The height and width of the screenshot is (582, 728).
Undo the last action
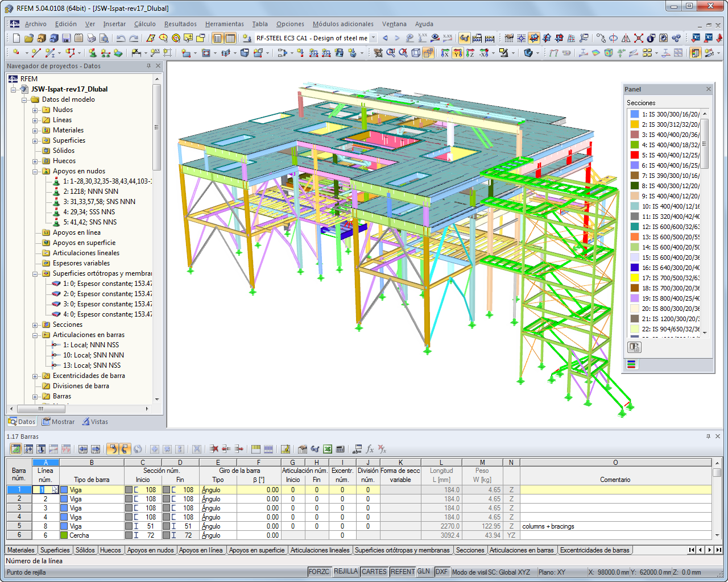pos(121,38)
